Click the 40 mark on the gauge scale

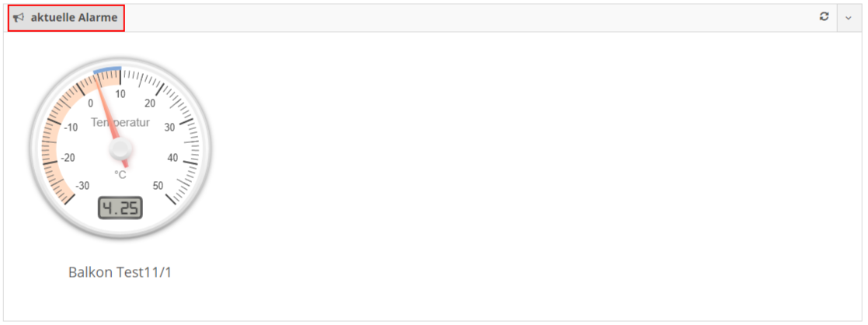[173, 158]
